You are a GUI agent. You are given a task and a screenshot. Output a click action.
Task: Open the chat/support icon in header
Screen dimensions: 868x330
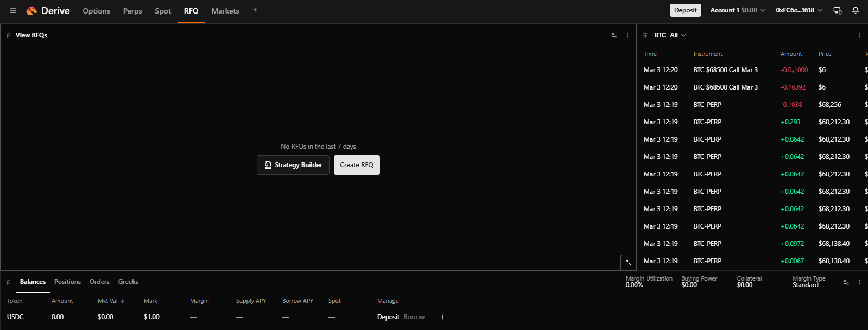pos(838,10)
